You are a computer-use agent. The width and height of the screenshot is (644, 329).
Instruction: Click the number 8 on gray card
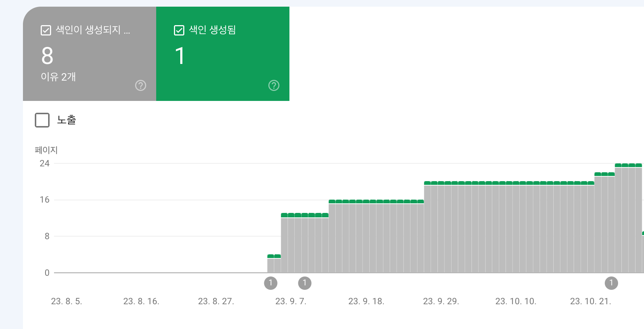(47, 56)
